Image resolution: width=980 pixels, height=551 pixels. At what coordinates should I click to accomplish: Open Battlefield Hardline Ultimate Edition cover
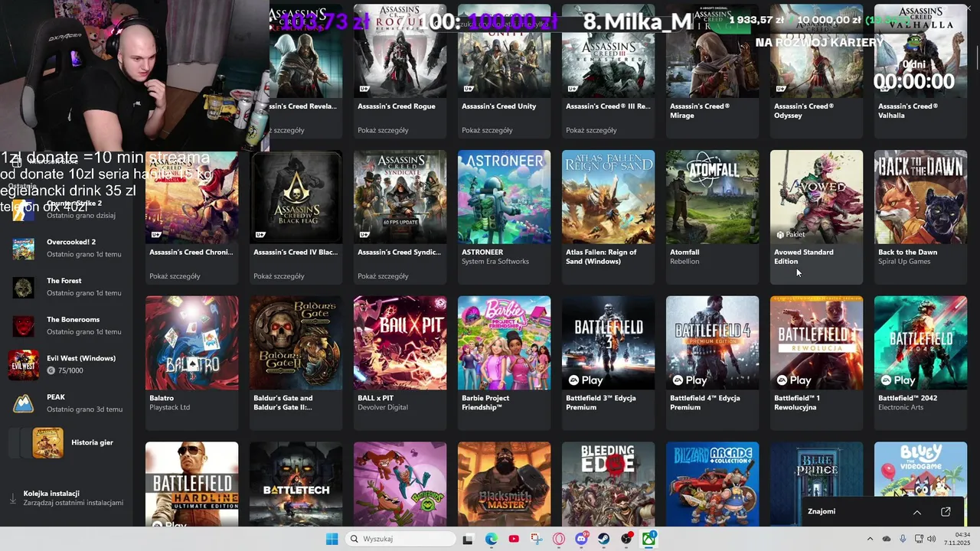point(191,484)
